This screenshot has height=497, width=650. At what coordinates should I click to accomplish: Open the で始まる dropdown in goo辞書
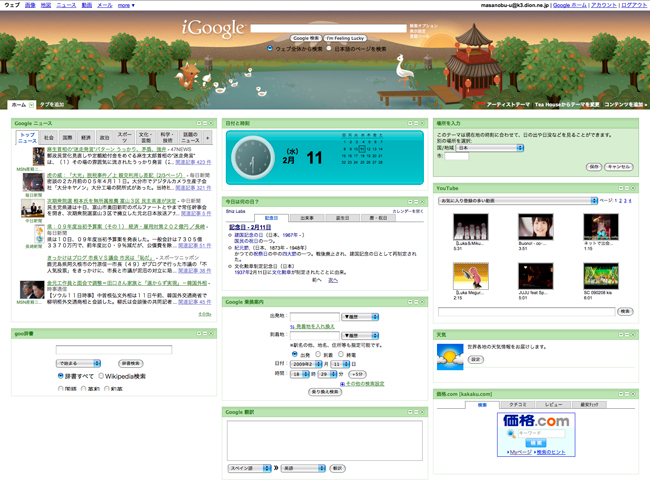78,364
